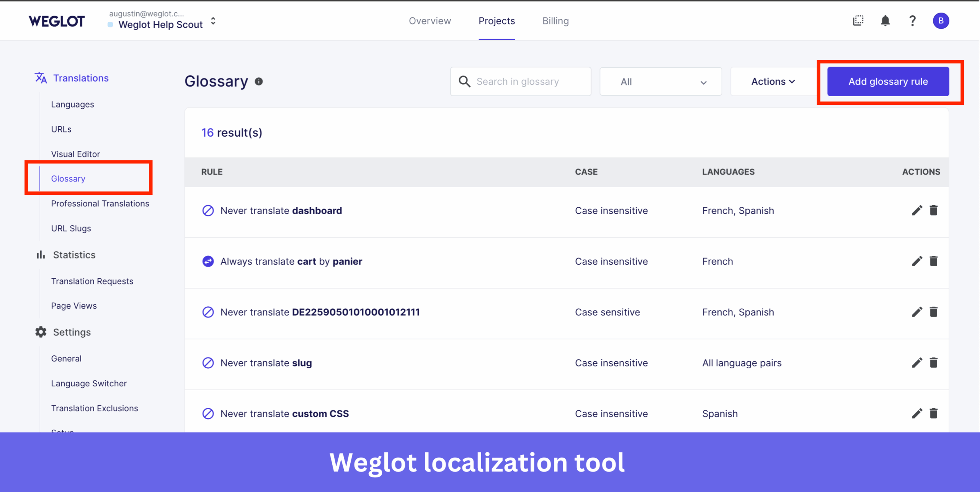Go to the Billing tab
Viewport: 980px width, 492px height.
tap(555, 21)
